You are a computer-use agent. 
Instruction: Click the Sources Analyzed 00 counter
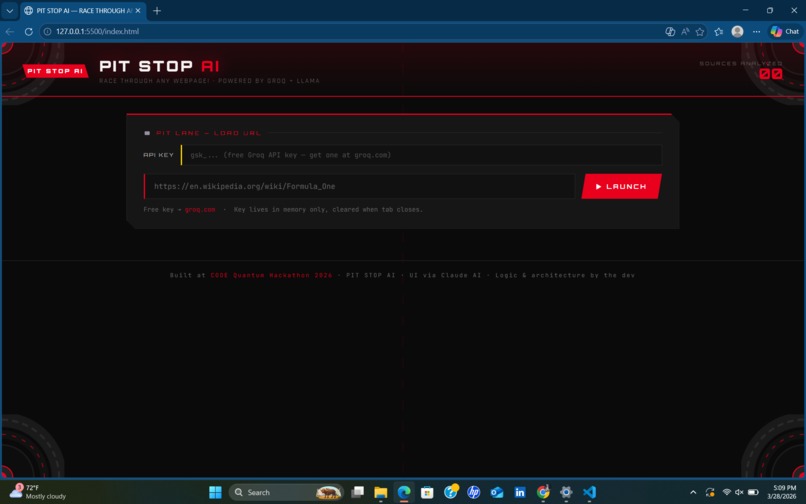point(771,74)
